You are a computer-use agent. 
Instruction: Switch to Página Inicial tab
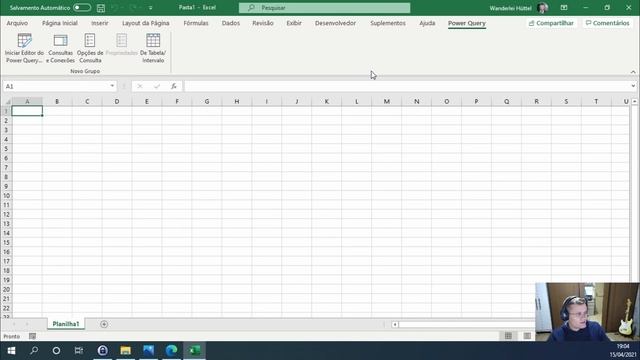[60, 23]
